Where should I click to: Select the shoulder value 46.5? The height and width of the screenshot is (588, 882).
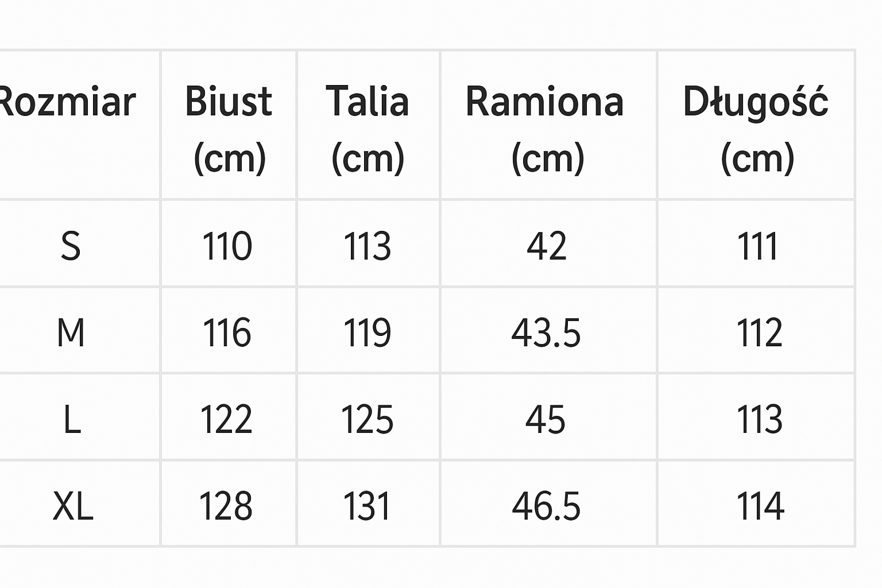[546, 506]
